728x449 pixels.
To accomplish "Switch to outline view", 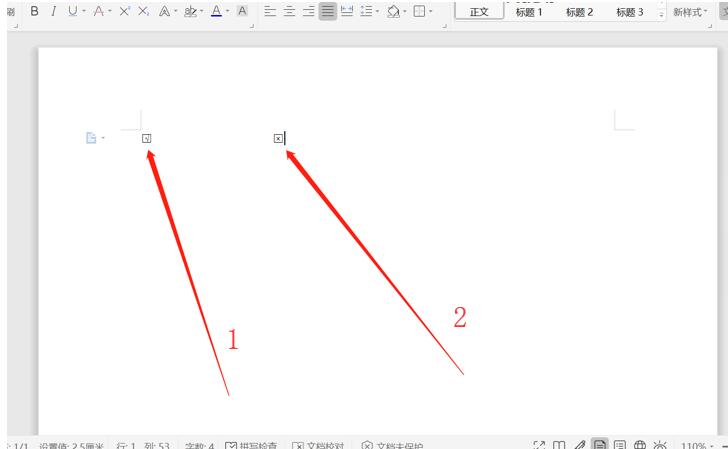I will click(620, 445).
